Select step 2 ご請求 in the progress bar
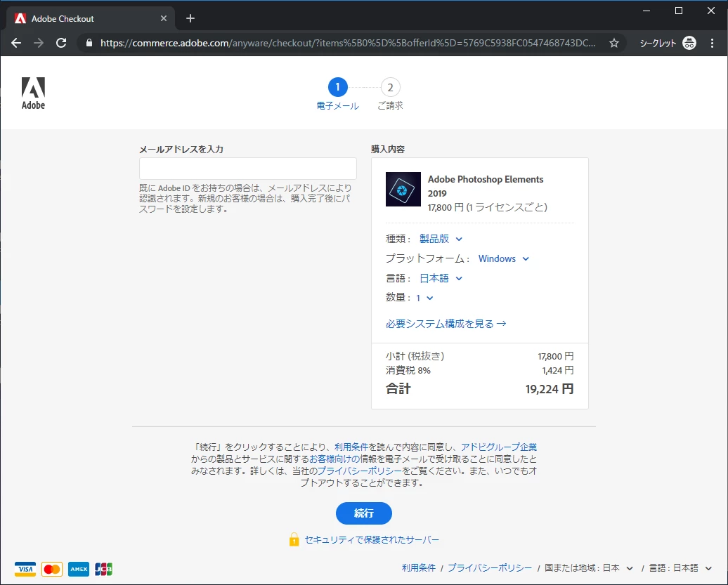728x585 pixels. point(390,93)
